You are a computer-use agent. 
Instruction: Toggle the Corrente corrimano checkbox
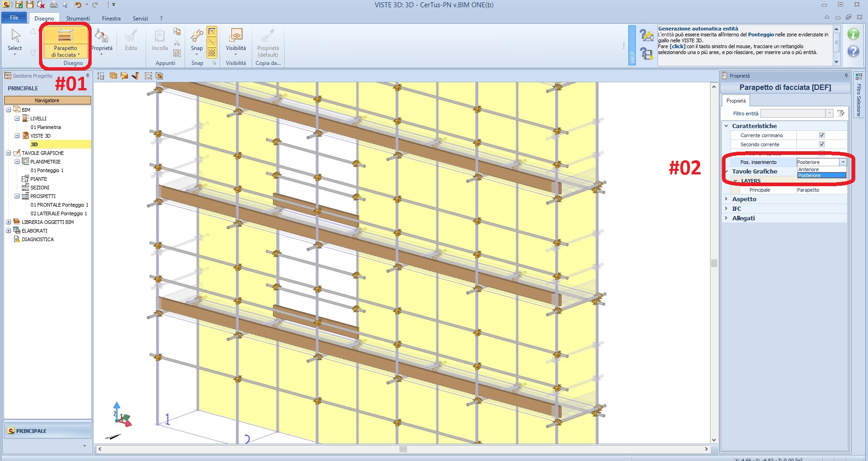click(x=822, y=135)
